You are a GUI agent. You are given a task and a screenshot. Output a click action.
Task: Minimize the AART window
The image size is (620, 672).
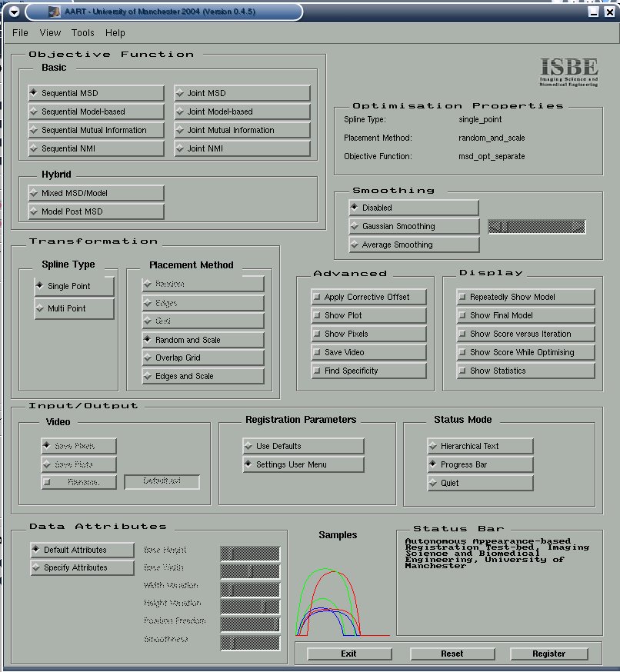(x=593, y=12)
